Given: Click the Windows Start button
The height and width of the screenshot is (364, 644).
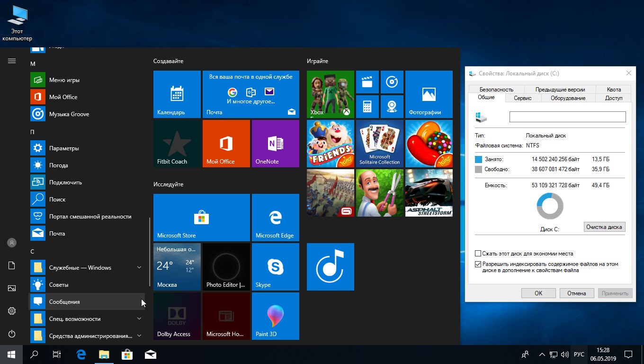Looking at the screenshot, I should [x=11, y=354].
